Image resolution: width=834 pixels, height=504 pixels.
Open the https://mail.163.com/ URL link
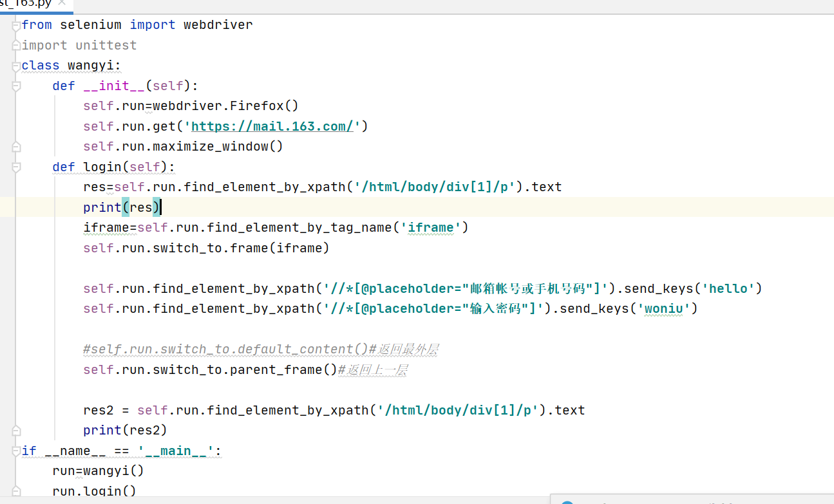click(x=272, y=126)
